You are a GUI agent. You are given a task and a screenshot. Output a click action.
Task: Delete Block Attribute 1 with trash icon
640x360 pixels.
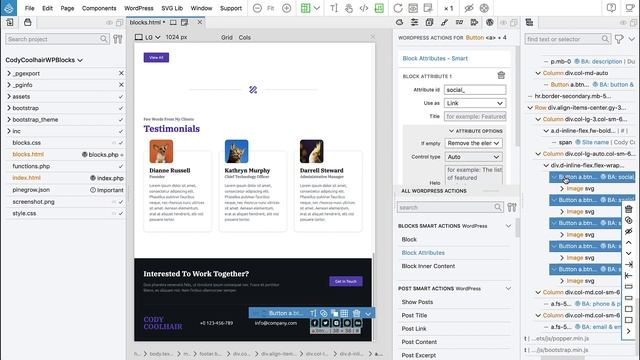click(x=501, y=76)
